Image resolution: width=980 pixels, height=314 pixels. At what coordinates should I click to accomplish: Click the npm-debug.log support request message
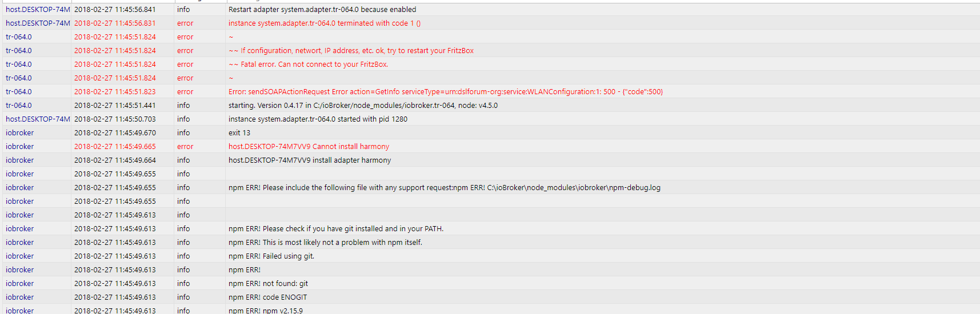[x=444, y=188]
